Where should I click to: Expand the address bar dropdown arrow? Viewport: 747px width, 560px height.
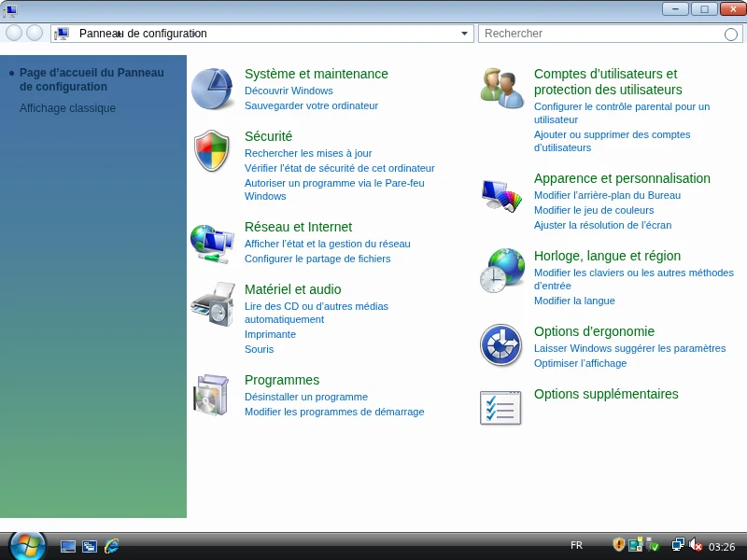pos(464,34)
